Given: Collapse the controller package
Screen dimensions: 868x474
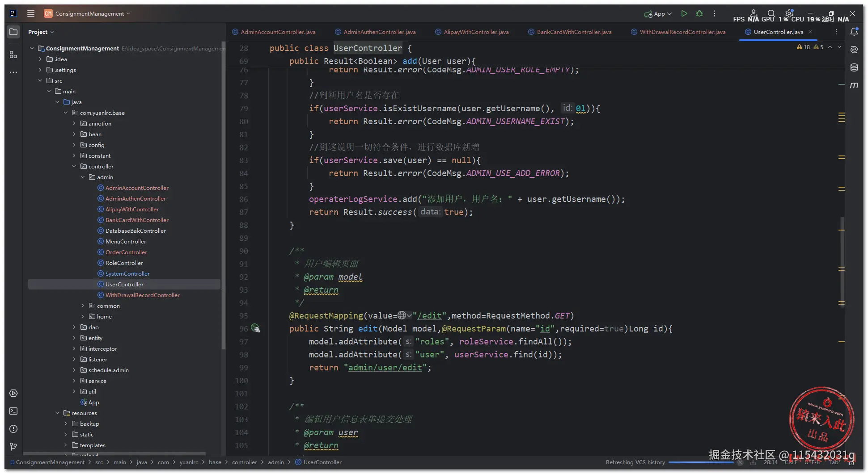Looking at the screenshot, I should [x=74, y=166].
